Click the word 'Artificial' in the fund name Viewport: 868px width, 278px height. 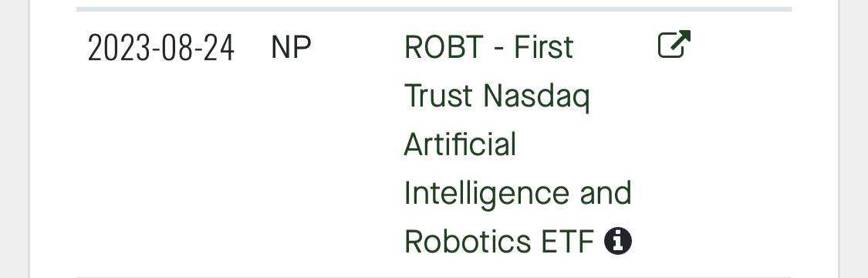(460, 144)
